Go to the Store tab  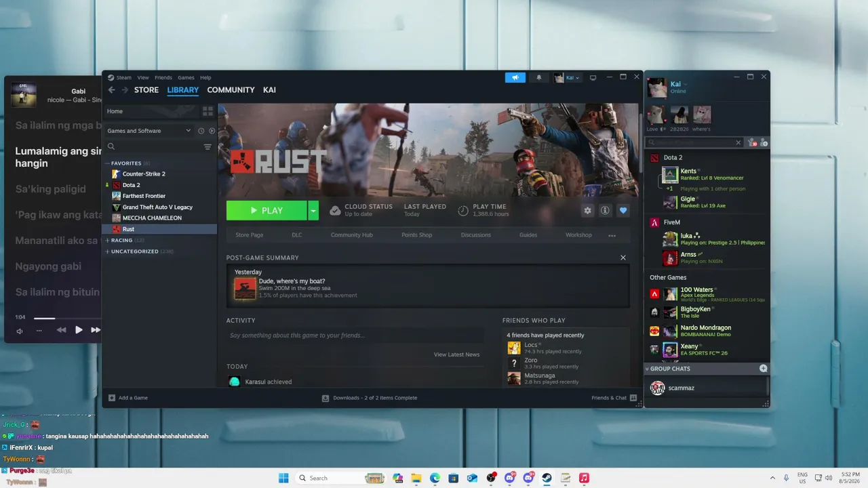[x=146, y=90]
